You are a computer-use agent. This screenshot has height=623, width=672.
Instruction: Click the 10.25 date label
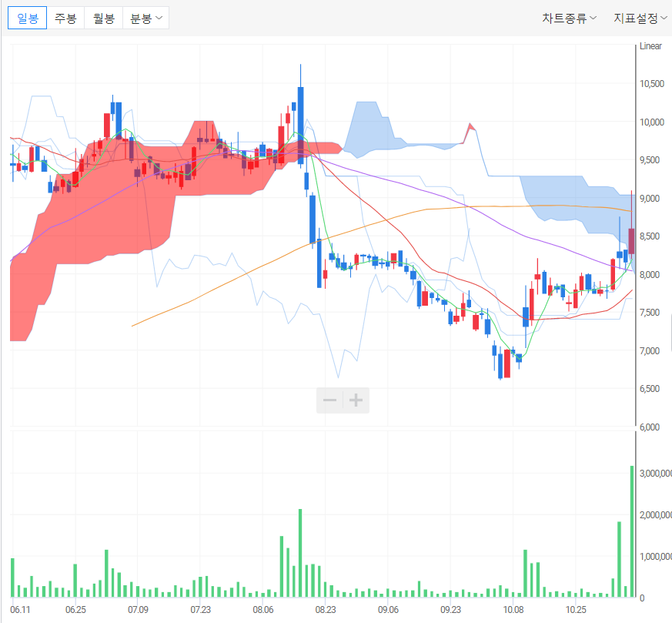pyautogui.click(x=576, y=609)
